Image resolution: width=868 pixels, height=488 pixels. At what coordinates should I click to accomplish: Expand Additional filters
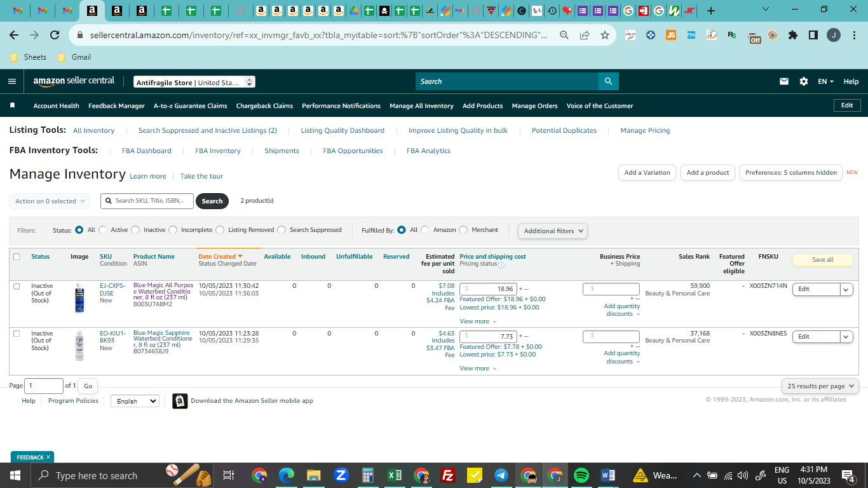(553, 231)
